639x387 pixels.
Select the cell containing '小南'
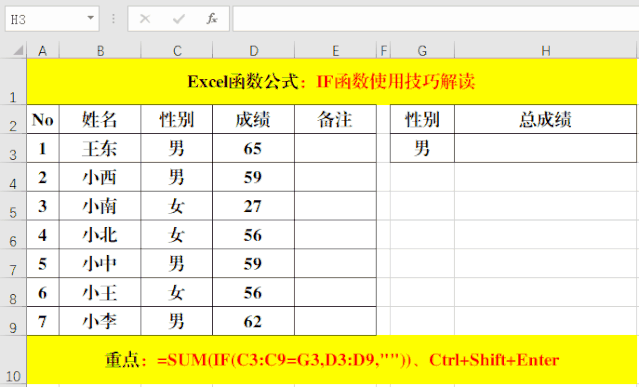[x=100, y=206]
